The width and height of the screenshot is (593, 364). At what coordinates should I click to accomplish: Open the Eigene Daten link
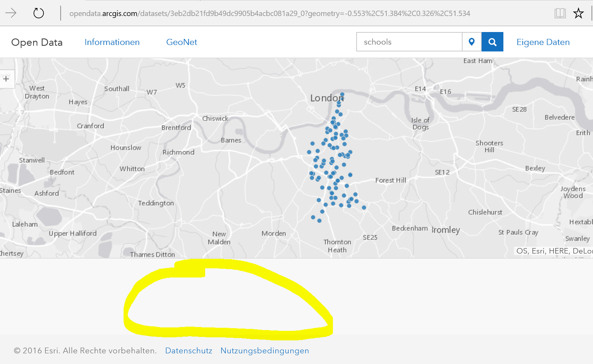click(543, 42)
